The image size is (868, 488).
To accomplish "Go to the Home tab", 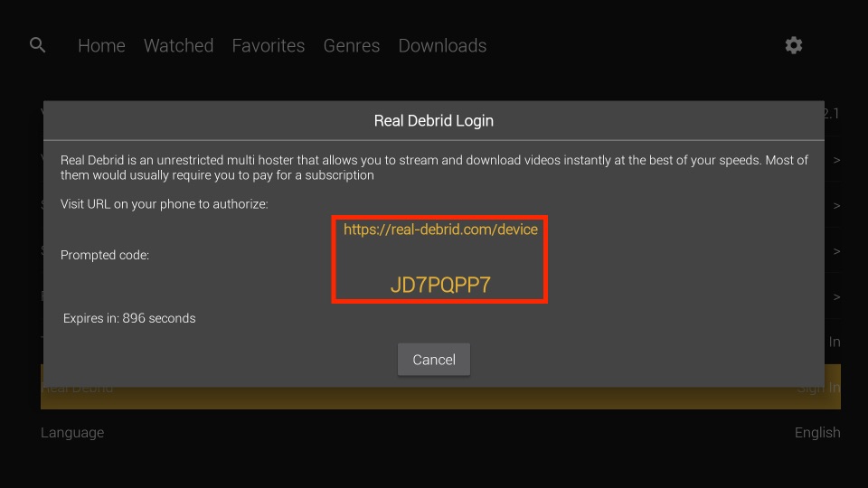I will point(101,45).
